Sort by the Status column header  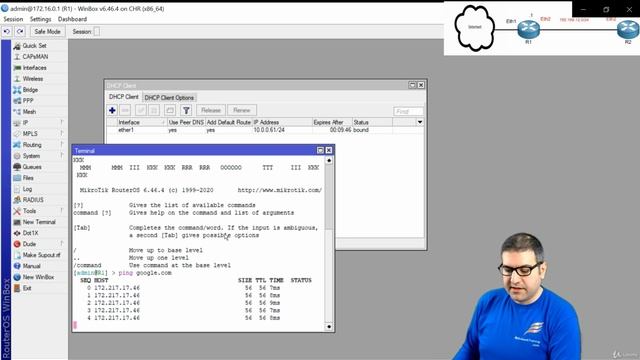click(x=372, y=122)
